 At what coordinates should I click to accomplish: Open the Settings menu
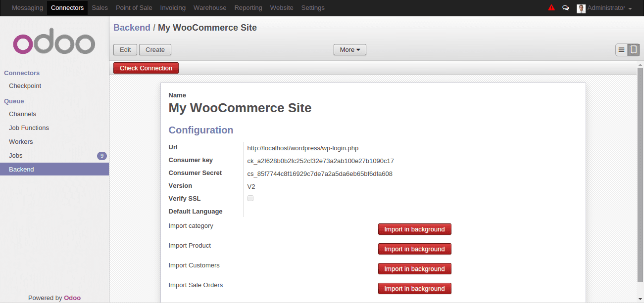click(313, 8)
